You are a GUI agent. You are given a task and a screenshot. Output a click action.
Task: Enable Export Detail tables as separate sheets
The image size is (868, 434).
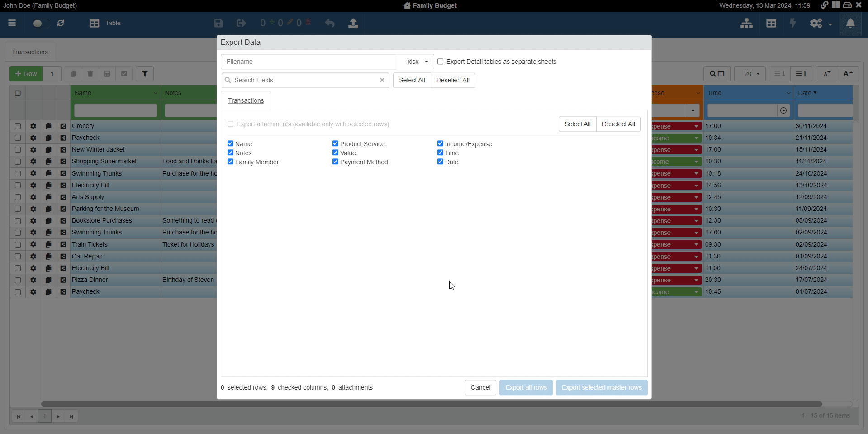pos(440,62)
